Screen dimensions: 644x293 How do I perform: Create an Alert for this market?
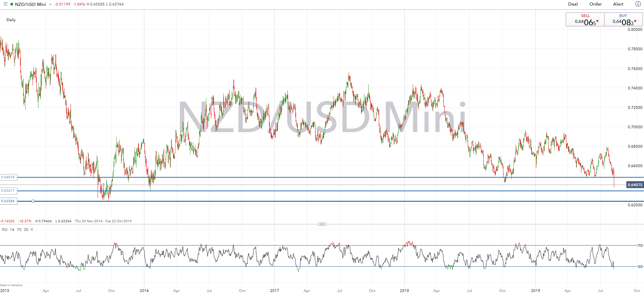(618, 4)
